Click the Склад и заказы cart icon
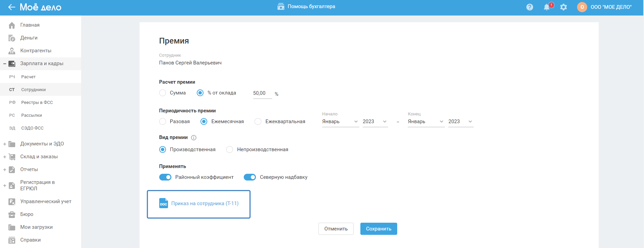This screenshot has height=248, width=644. pos(12,157)
